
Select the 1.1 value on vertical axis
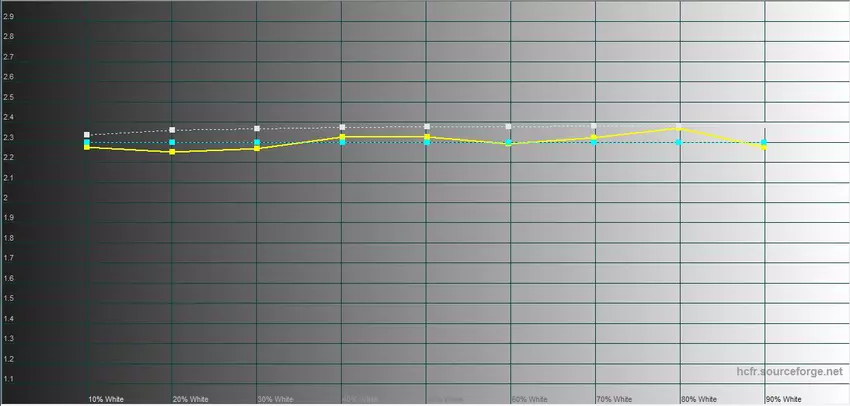point(9,379)
